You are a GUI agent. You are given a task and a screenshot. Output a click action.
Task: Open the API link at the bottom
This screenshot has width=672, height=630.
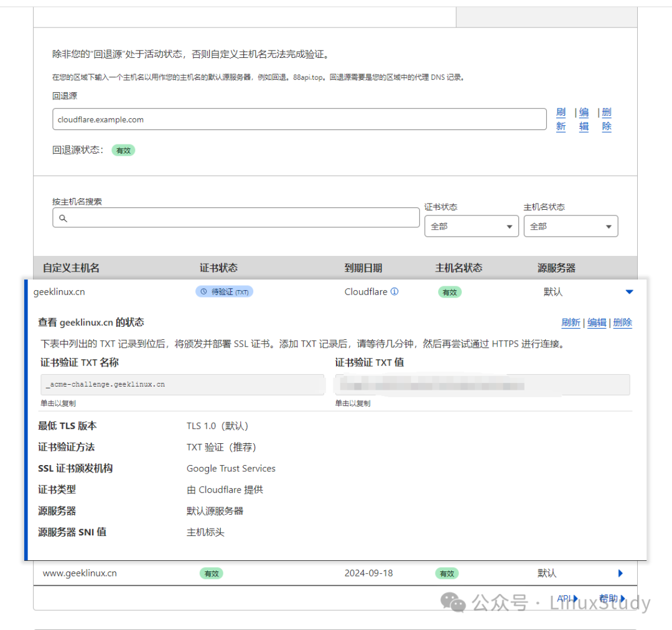567,599
